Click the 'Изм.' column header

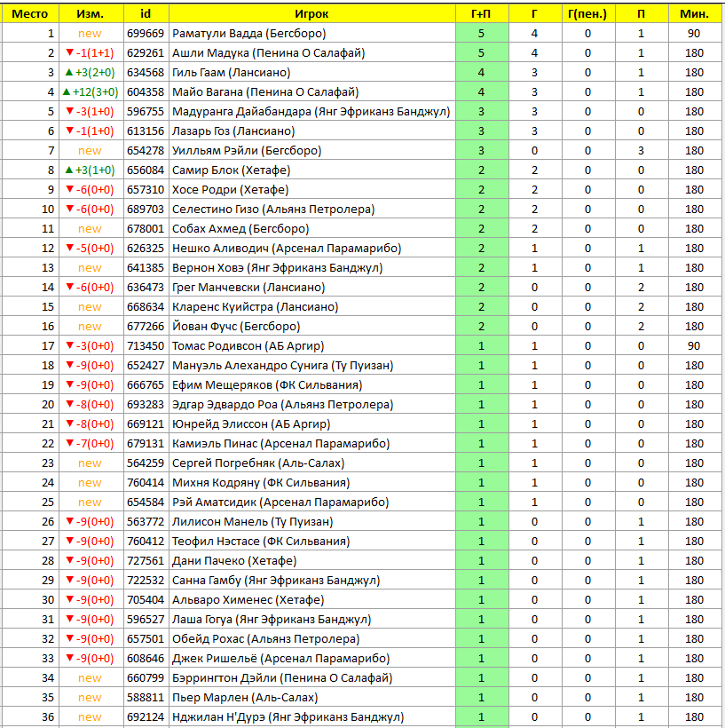(91, 14)
